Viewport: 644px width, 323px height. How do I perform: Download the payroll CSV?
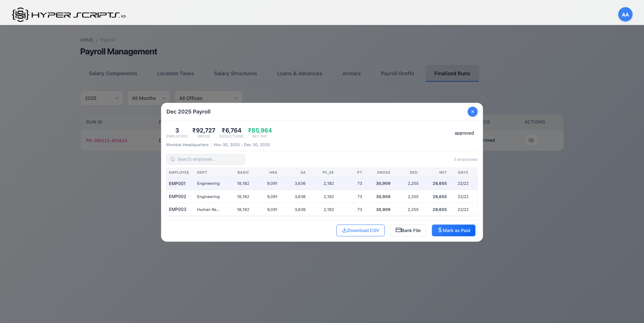coord(360,231)
